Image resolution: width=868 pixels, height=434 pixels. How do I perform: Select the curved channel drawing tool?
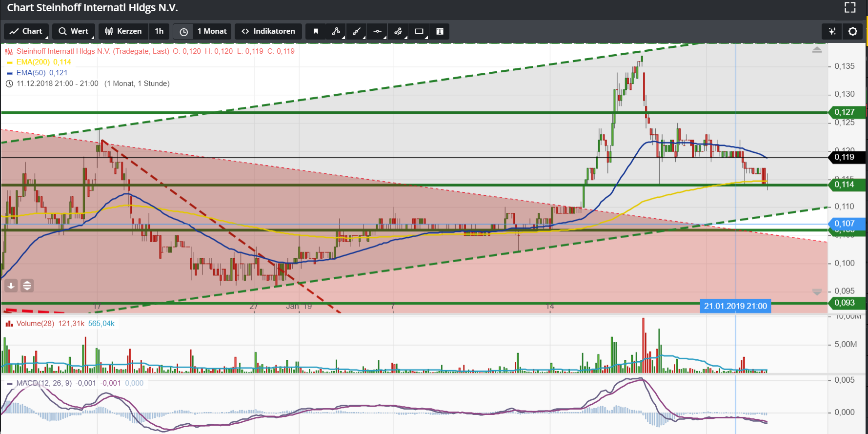pos(398,31)
